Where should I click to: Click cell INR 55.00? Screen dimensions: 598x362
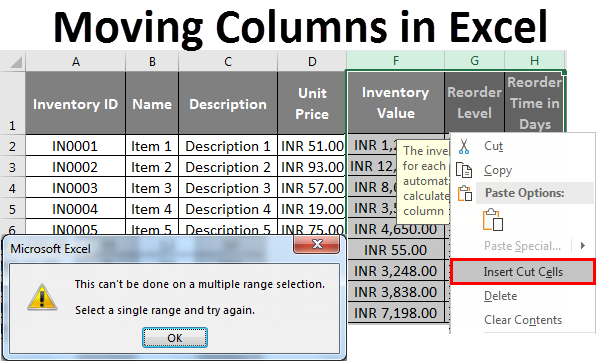click(x=395, y=250)
